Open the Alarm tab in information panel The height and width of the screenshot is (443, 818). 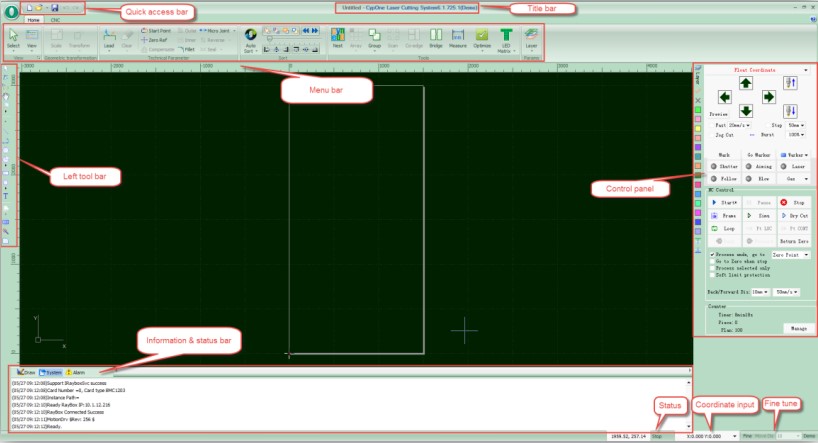(75, 371)
